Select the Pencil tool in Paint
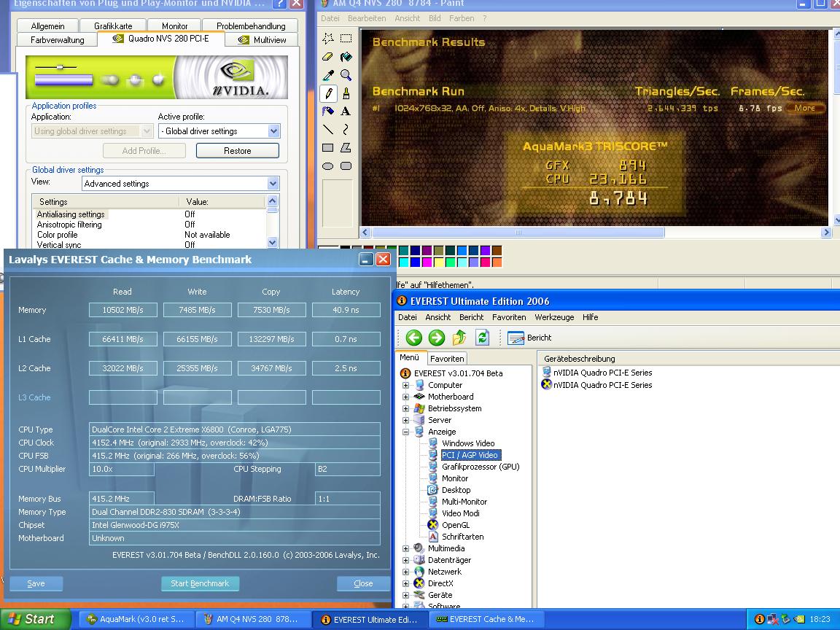 (x=328, y=93)
